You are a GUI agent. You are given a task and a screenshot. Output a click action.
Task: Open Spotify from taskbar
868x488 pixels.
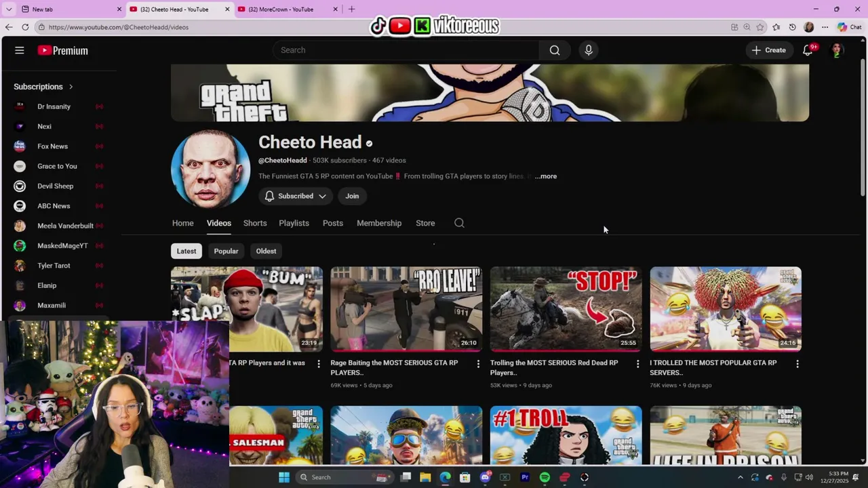(x=545, y=477)
